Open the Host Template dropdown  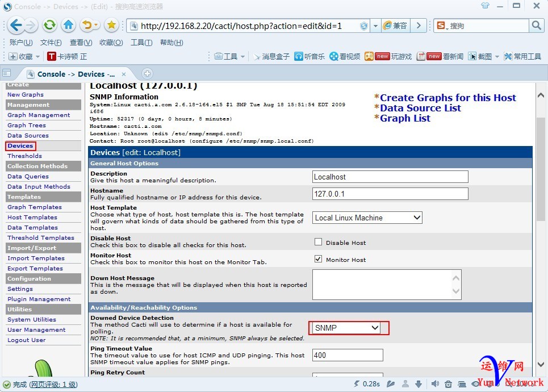367,218
